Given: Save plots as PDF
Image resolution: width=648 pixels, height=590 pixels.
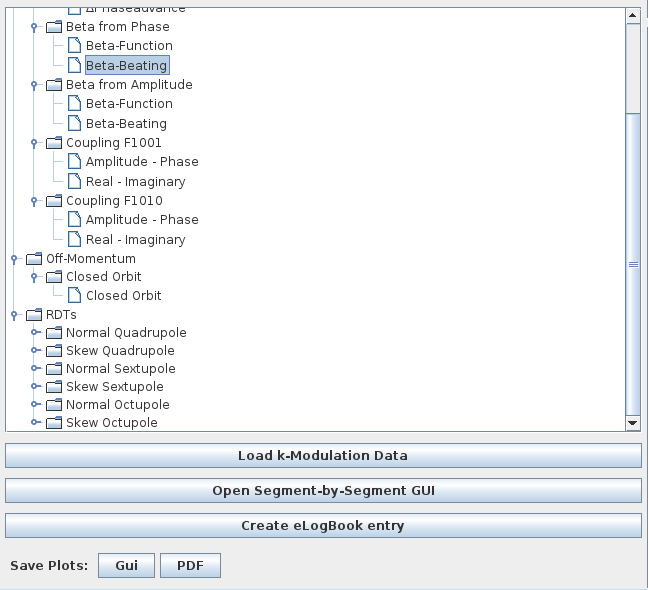Looking at the screenshot, I should click(x=191, y=566).
